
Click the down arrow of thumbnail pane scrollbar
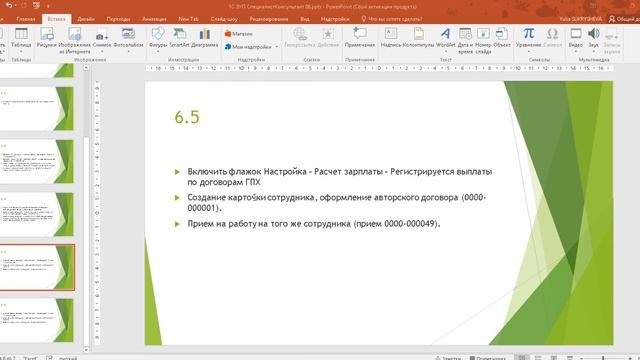(x=86, y=349)
